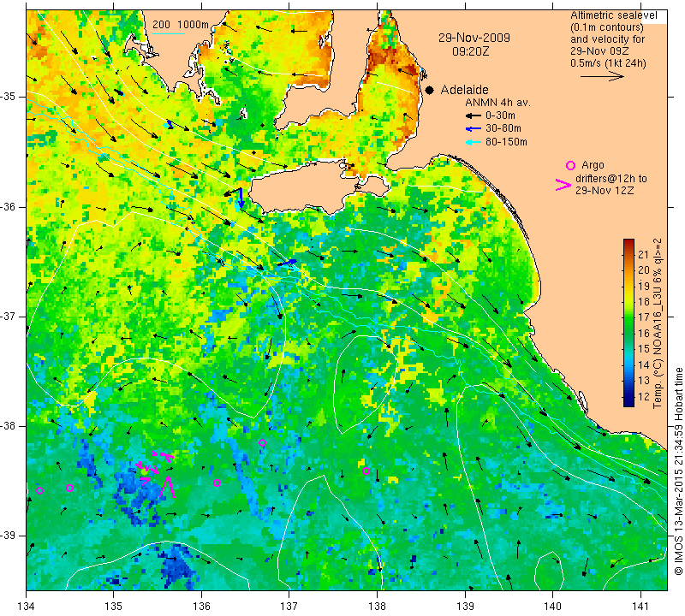This screenshot has height=616, width=685.
Task: Click the magenta Argo circle in legend
Action: [x=570, y=165]
